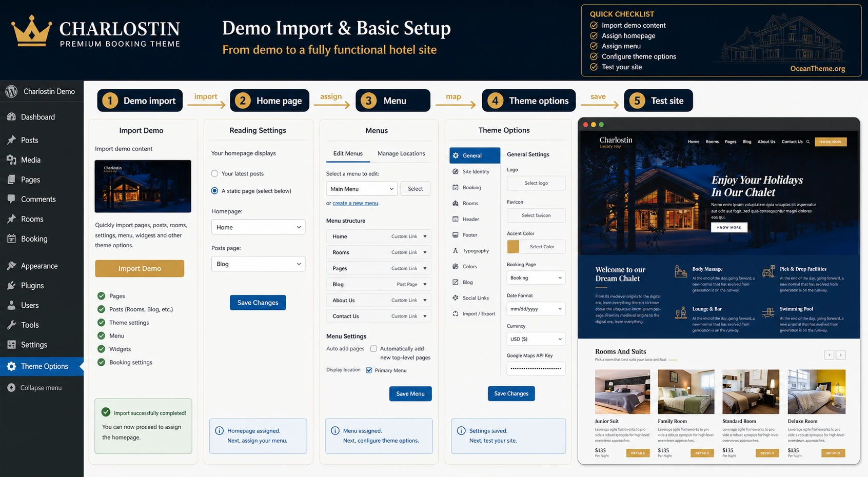Open the Date Format mm/dd/yyyy dropdown
868x477 pixels.
pos(536,309)
